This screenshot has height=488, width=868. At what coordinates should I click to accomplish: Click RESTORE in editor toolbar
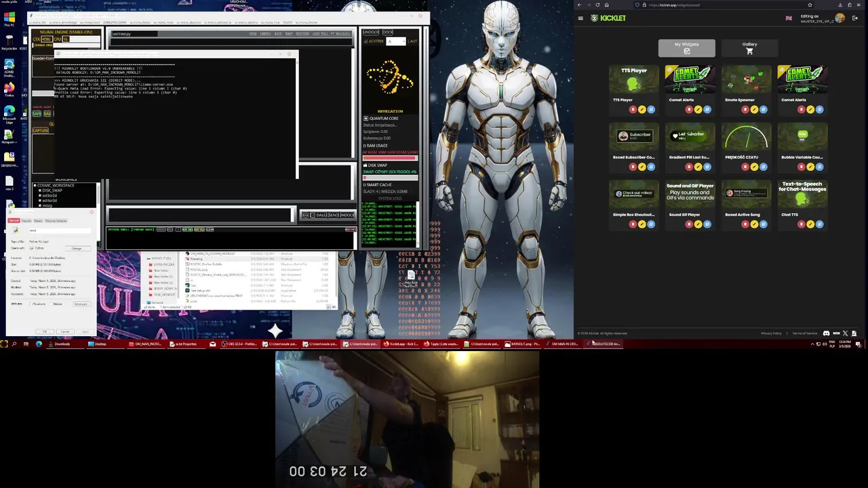point(302,33)
